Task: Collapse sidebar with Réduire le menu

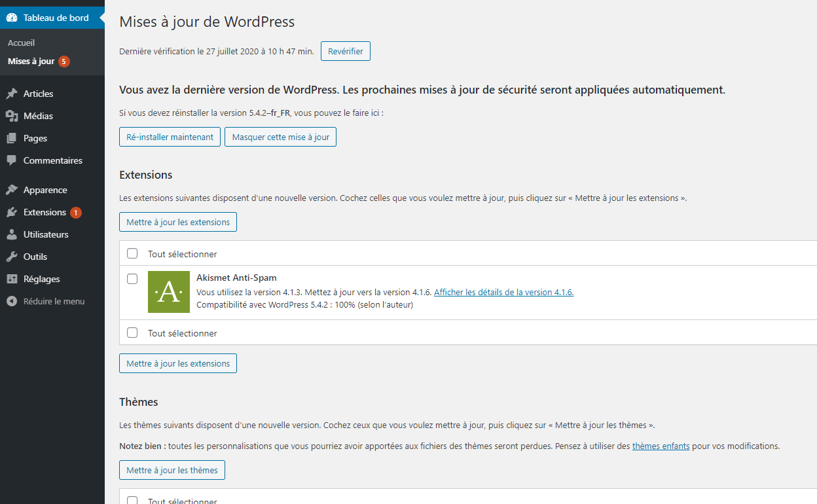Action: [x=52, y=301]
